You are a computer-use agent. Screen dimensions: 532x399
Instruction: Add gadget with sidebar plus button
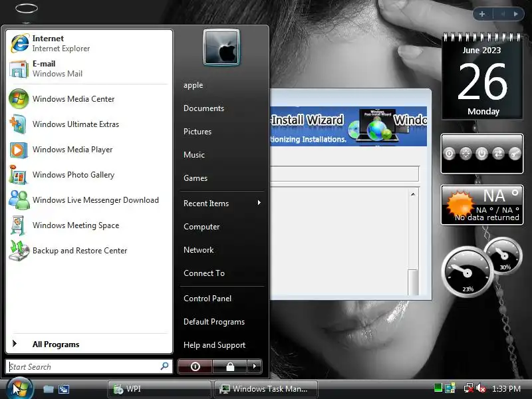tap(481, 14)
